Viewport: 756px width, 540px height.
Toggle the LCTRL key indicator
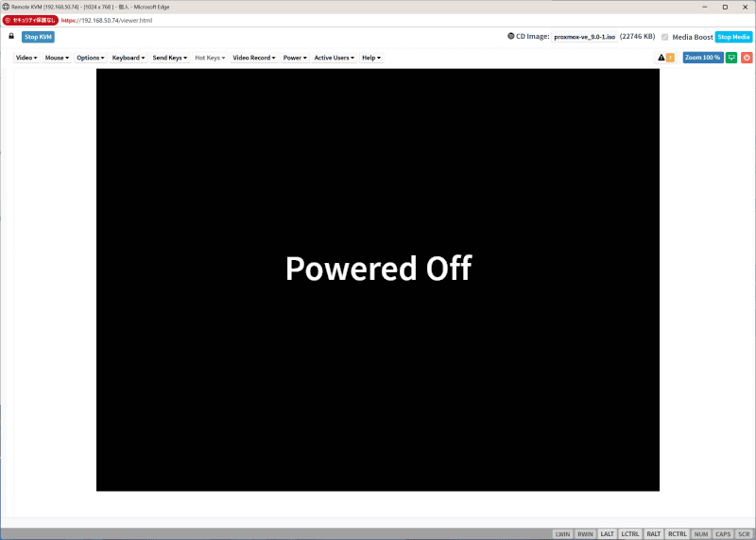point(629,534)
